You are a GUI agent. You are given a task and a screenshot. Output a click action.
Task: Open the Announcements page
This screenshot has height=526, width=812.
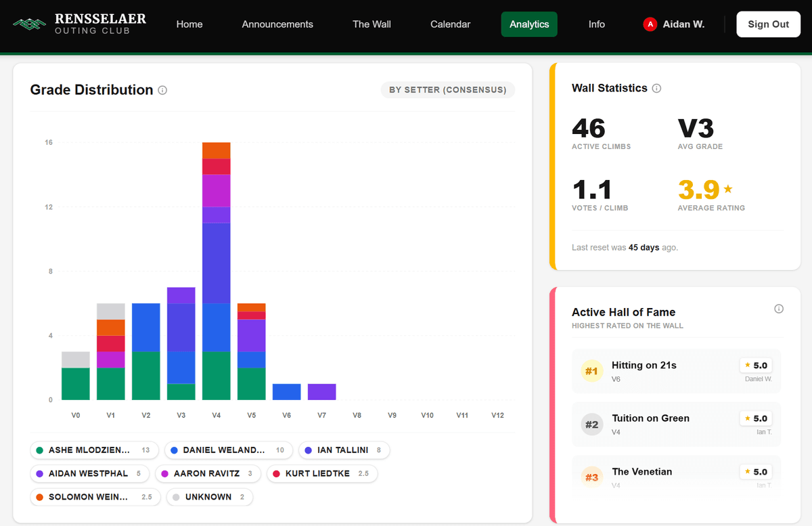[x=277, y=24]
